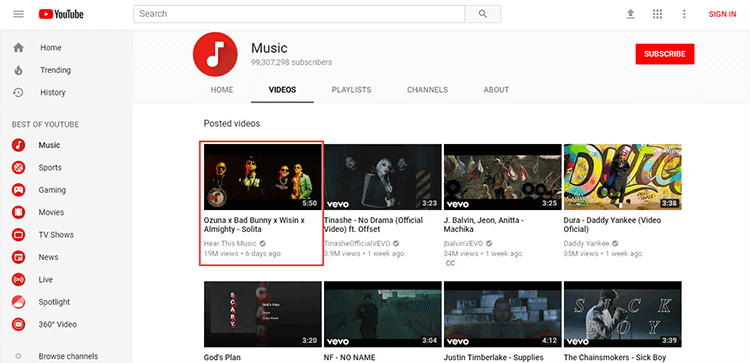Play the Ozuna Solita video thumbnail
Image resolution: width=750 pixels, height=363 pixels.
coord(263,177)
